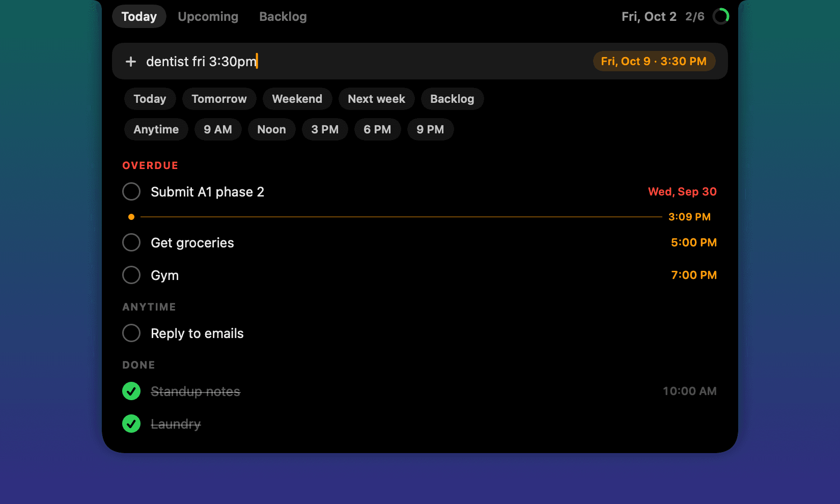
Task: Click the parsed Fri, Oct 9 3:30 PM badge
Action: point(654,61)
